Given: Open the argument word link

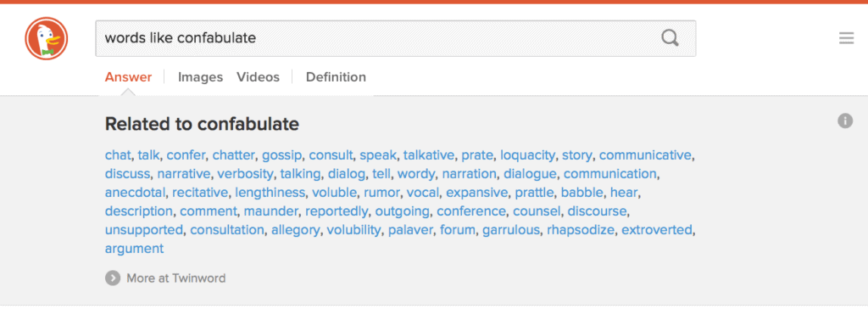Looking at the screenshot, I should click(x=135, y=249).
